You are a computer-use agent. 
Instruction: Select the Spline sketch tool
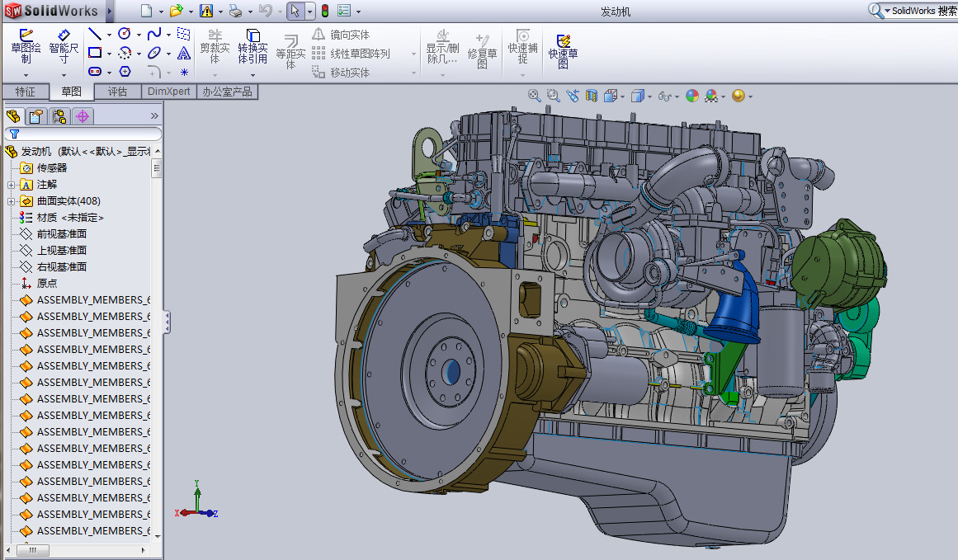click(x=154, y=34)
